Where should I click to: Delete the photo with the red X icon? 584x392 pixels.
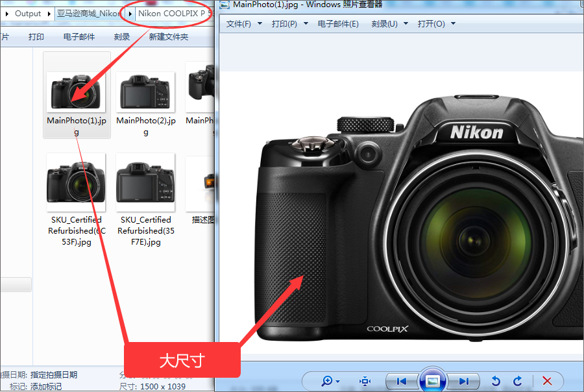coord(547,381)
